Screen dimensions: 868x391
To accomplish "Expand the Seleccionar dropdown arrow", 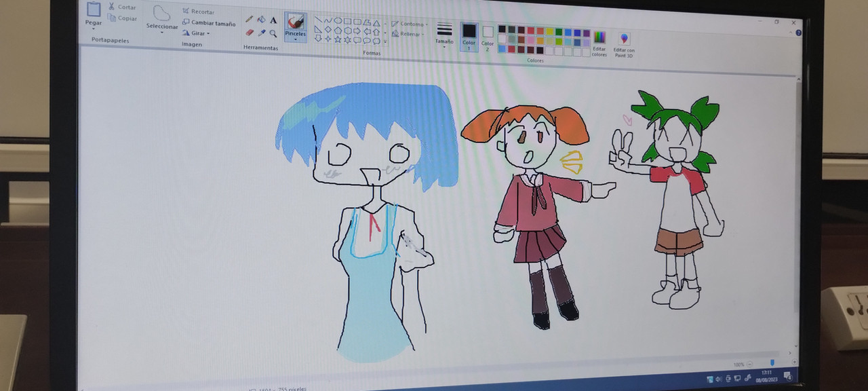I will [x=162, y=34].
